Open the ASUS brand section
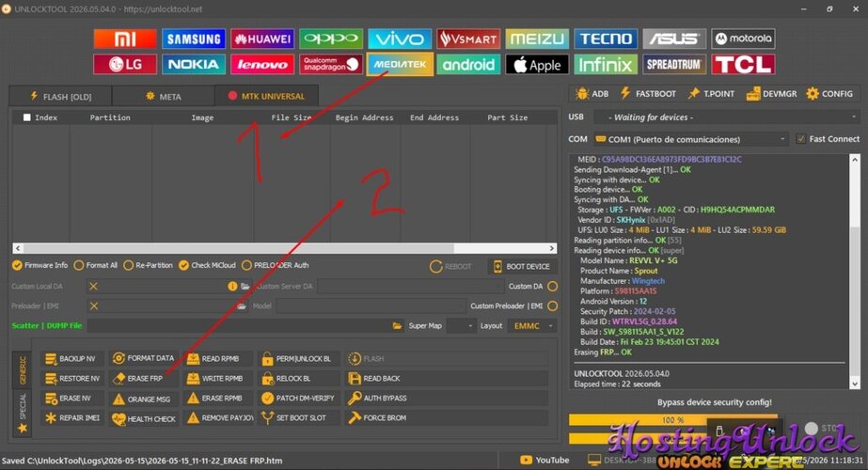 pyautogui.click(x=674, y=39)
